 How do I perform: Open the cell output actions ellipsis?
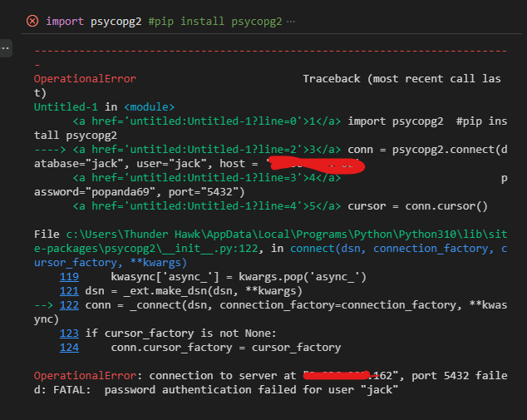pyautogui.click(x=6, y=48)
